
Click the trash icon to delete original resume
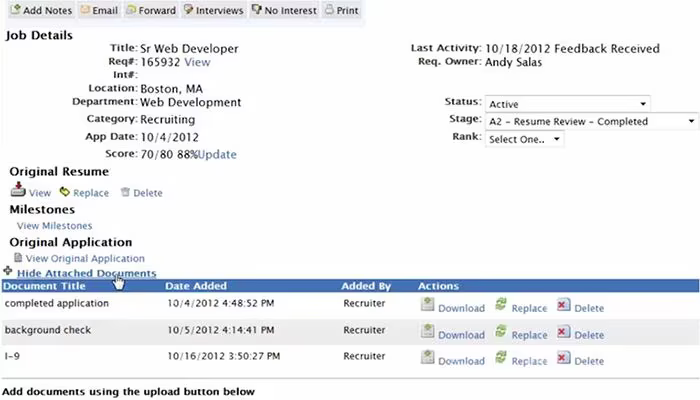point(125,192)
